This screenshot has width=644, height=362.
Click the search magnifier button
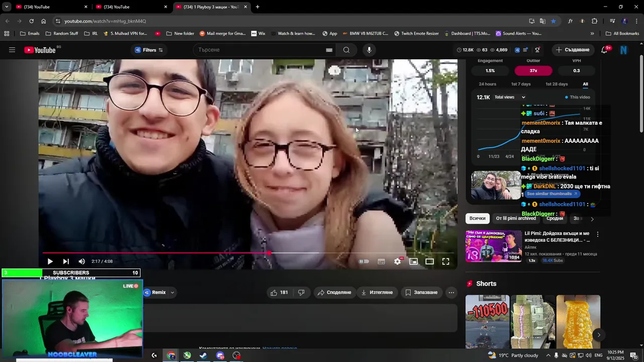click(x=346, y=50)
